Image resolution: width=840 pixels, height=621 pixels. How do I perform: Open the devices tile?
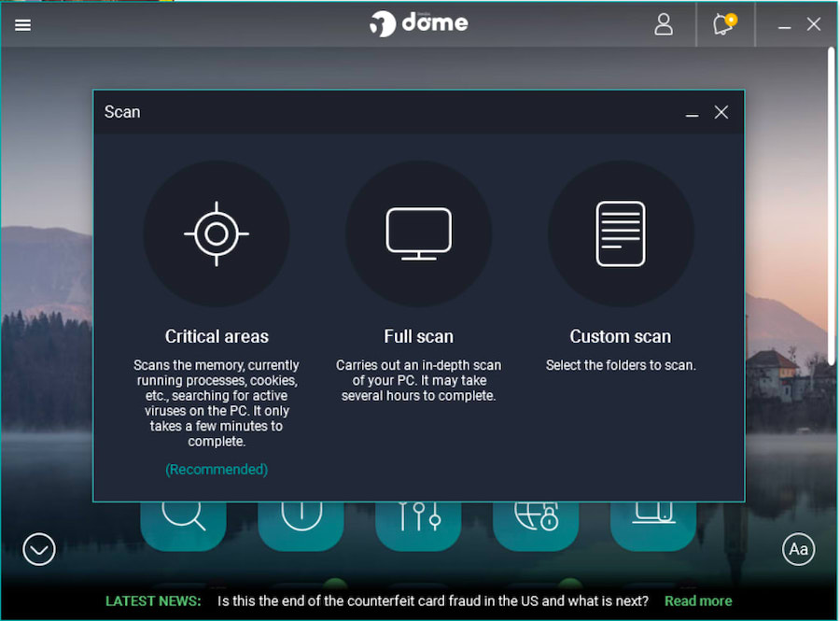[653, 526]
